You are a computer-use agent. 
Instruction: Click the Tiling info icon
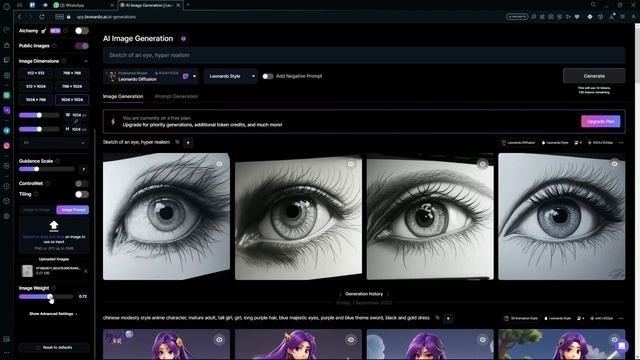click(x=36, y=194)
